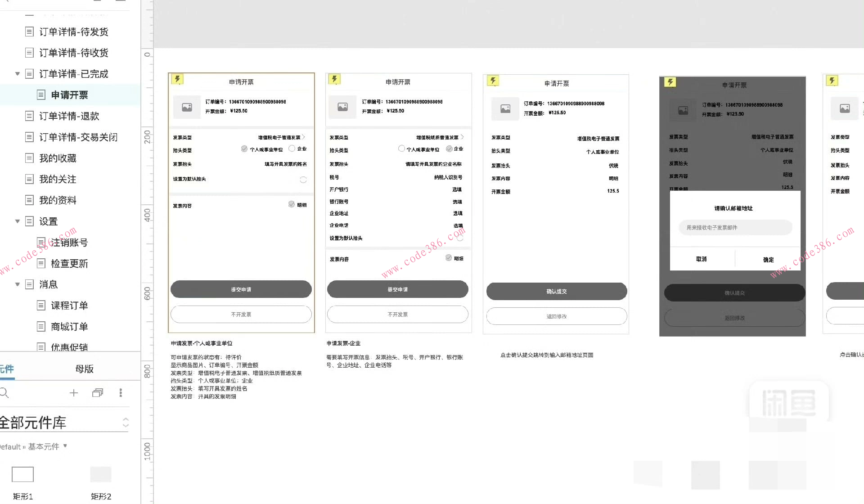Select the 矩形2 gray rectangle widget
This screenshot has height=504, width=864.
(x=101, y=474)
